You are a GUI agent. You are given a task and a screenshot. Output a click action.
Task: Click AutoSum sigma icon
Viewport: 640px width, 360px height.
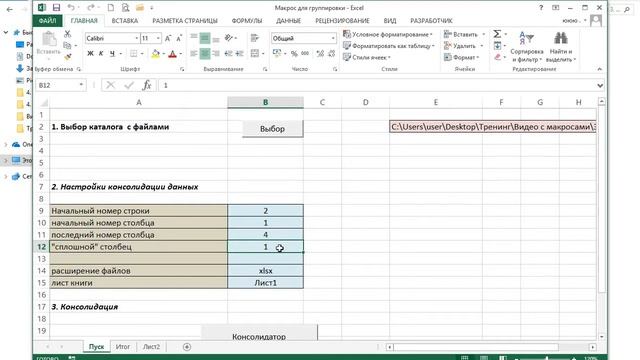click(x=497, y=34)
